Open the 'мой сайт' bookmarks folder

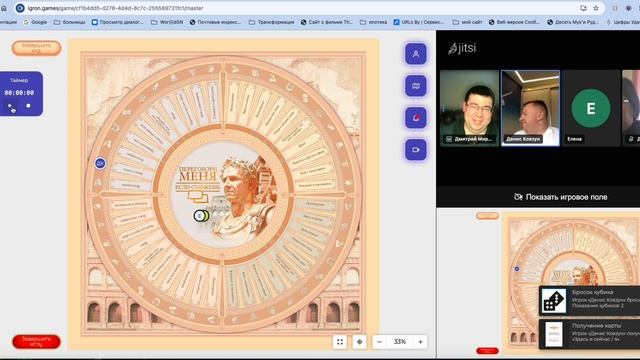pyautogui.click(x=467, y=22)
